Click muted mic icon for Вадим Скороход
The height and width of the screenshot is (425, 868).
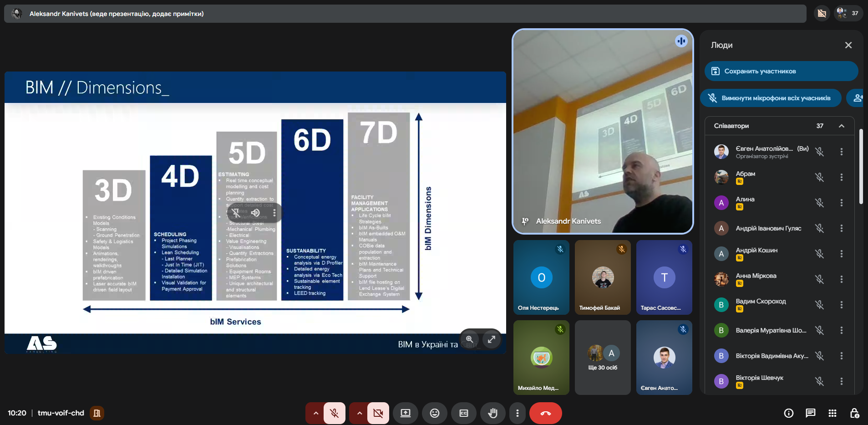(x=820, y=305)
